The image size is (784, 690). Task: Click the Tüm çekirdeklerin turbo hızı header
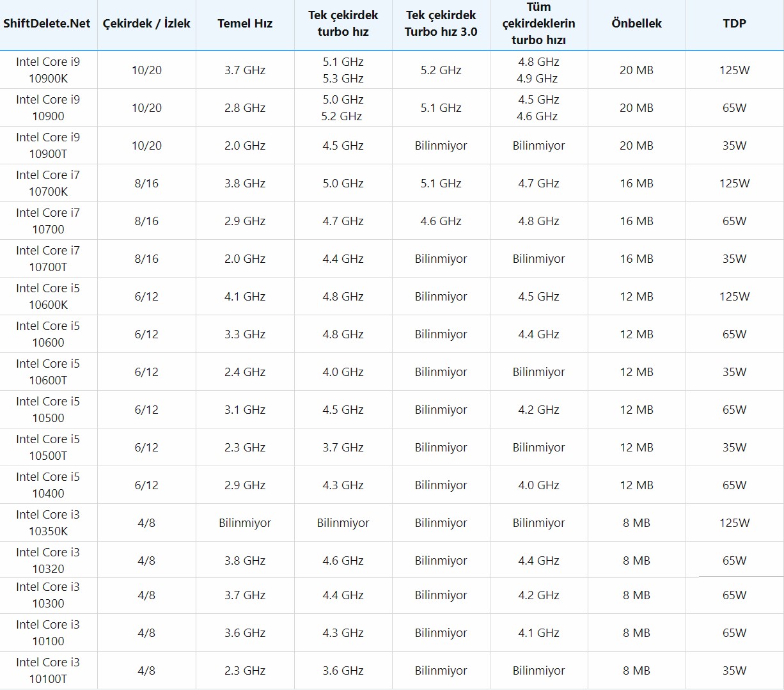pyautogui.click(x=538, y=24)
